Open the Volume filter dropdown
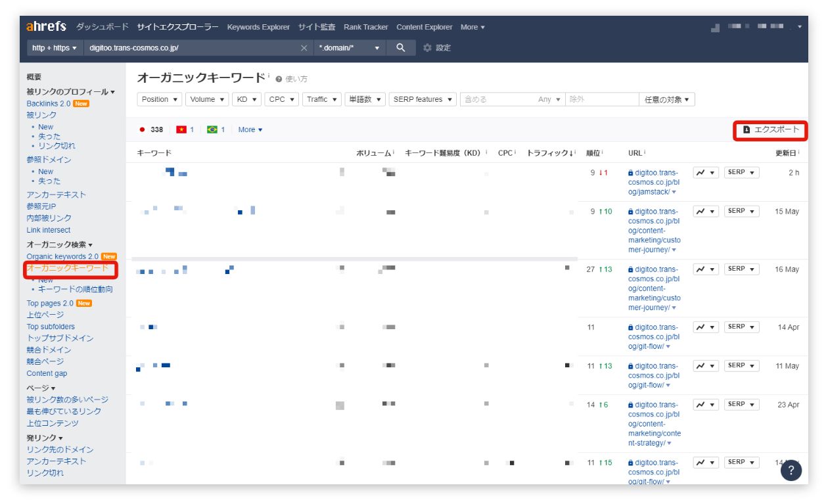This screenshot has width=828, height=504. point(207,100)
